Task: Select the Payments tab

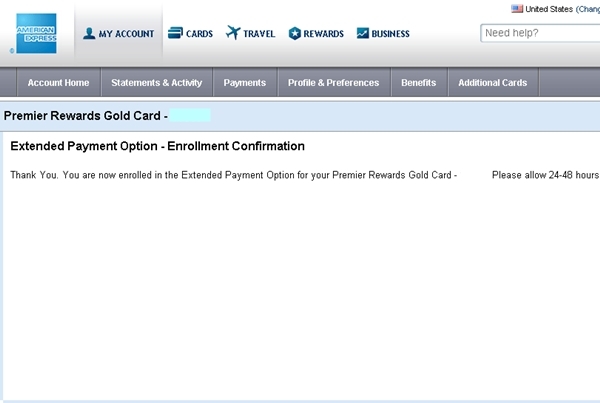Action: [x=245, y=83]
